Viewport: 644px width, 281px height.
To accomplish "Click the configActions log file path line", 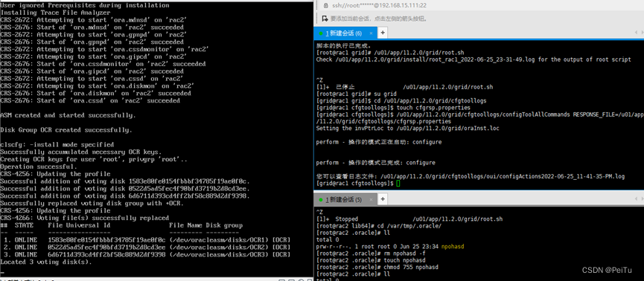I will pos(471,176).
